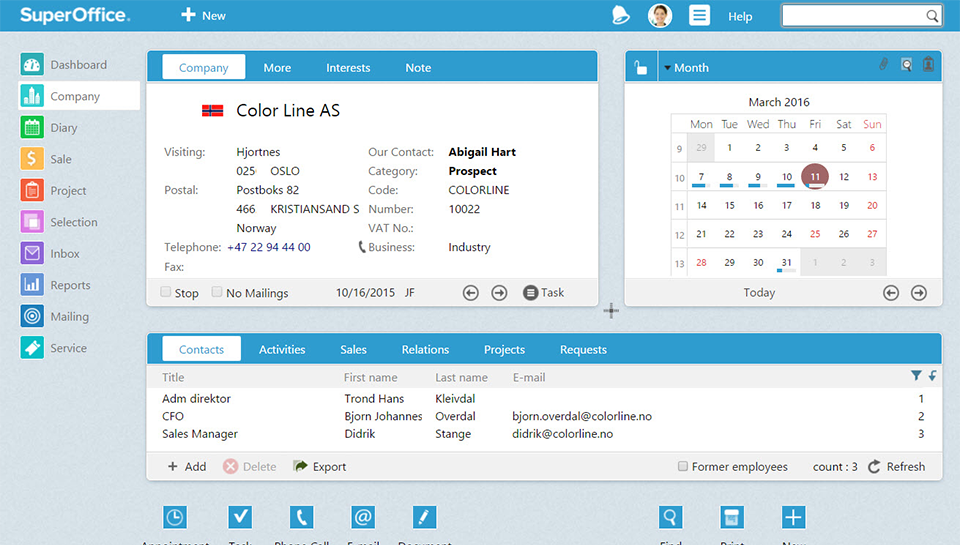
Task: Open the Task menu button
Action: [544, 293]
